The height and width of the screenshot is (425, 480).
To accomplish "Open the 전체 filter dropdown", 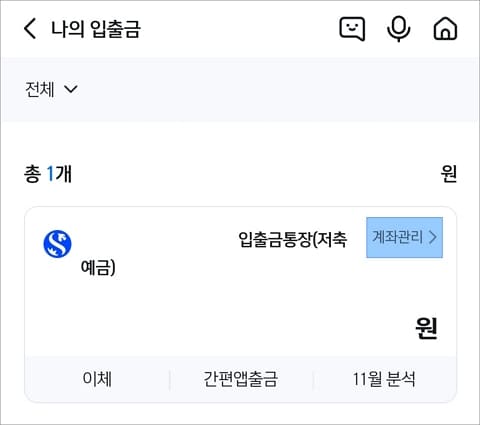I will (x=51, y=89).
